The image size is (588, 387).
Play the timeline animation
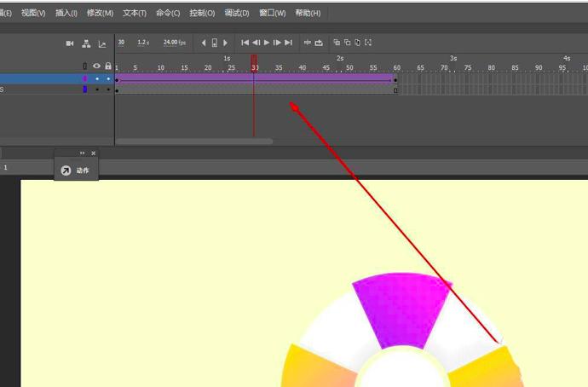[x=267, y=43]
